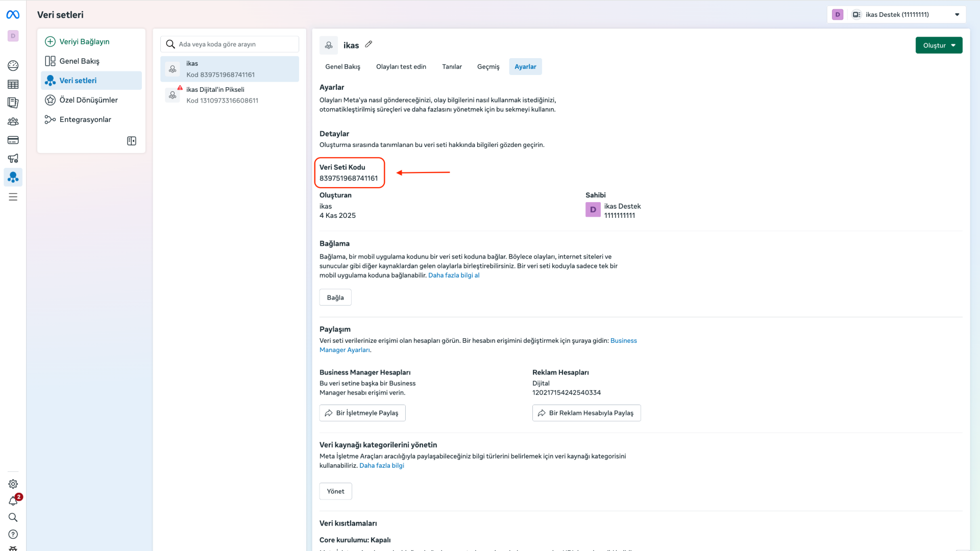Open the table grid icon in left rail
Viewport: 980px width, 551px height.
13,84
